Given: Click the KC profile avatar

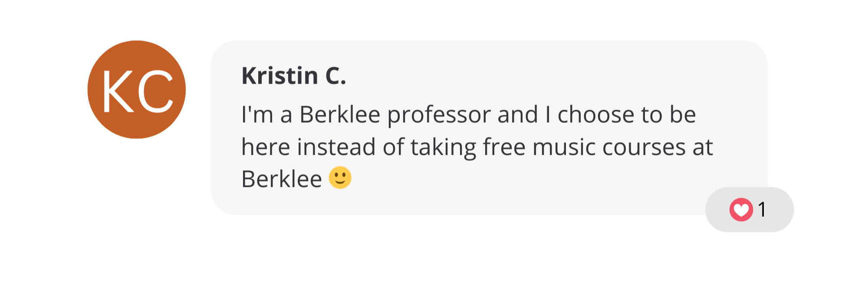Looking at the screenshot, I should tap(137, 90).
